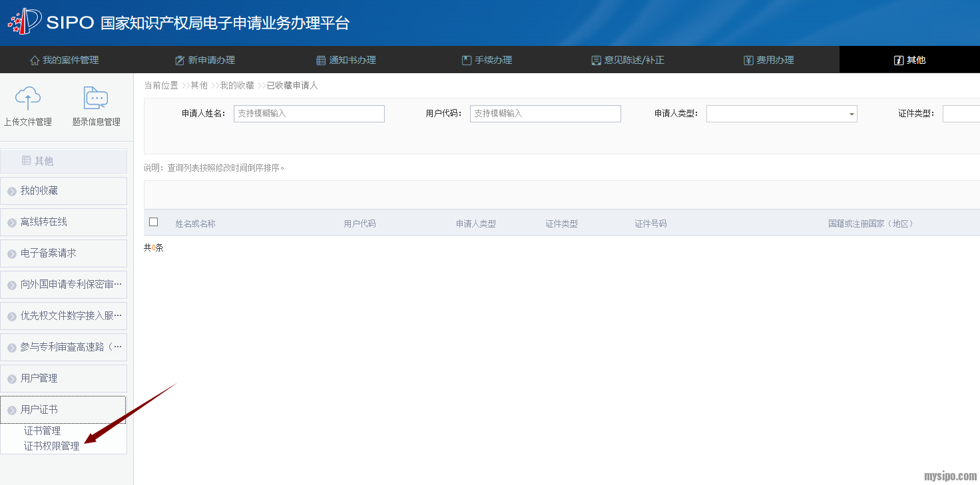Click the yen icon beside 费用办理

pos(748,61)
